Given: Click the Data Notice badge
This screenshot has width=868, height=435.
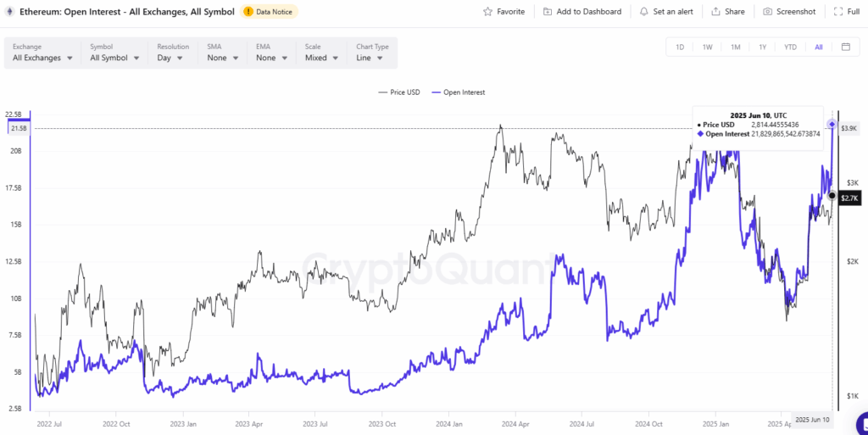Looking at the screenshot, I should point(269,12).
